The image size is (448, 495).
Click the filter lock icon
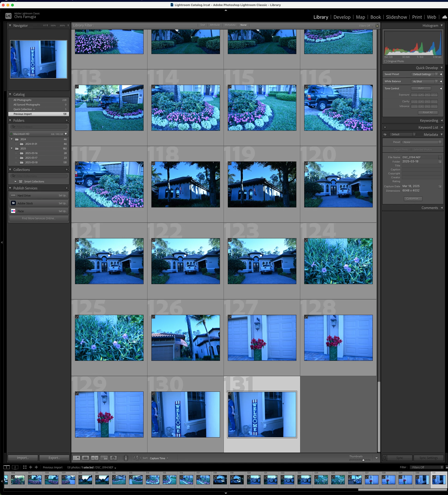point(377,25)
